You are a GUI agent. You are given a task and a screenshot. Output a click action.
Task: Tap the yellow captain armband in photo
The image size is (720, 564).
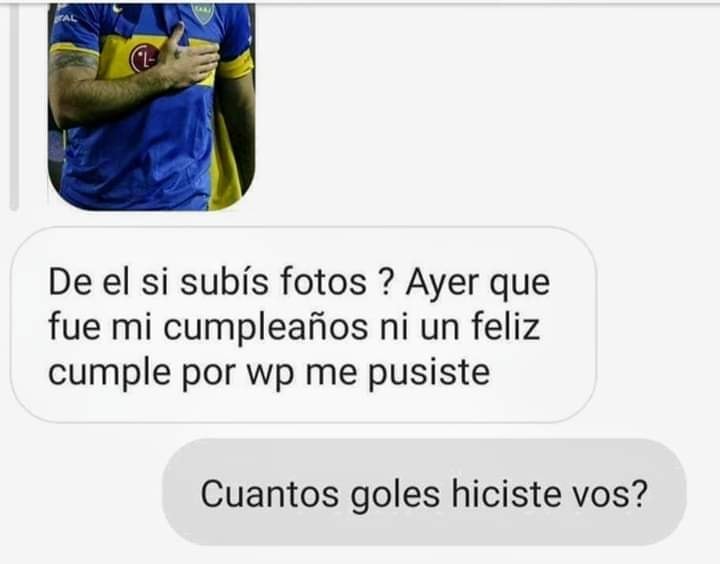point(237,66)
